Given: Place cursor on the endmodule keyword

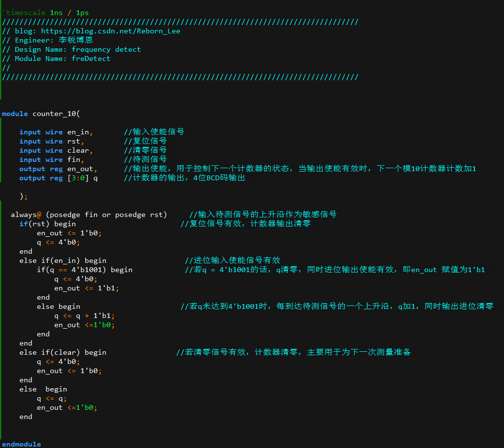Looking at the screenshot, I should (20, 444).
